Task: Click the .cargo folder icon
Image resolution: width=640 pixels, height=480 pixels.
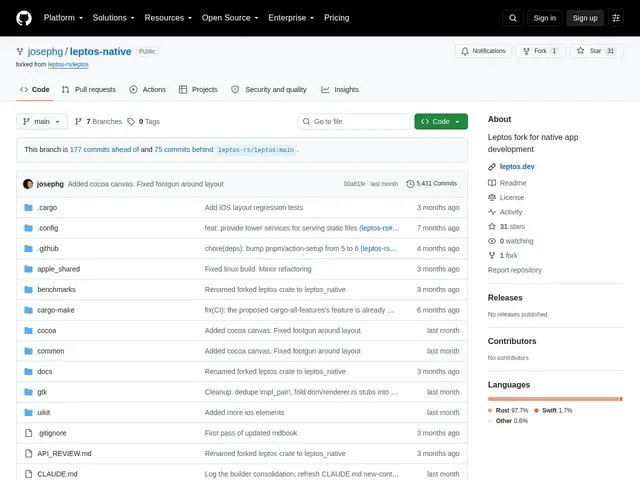Action: click(x=28, y=207)
